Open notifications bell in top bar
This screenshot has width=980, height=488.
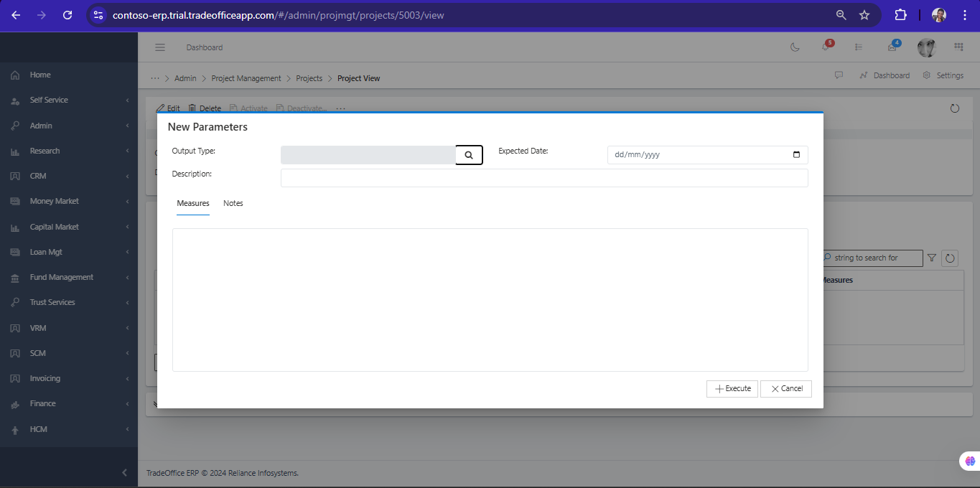pos(826,47)
